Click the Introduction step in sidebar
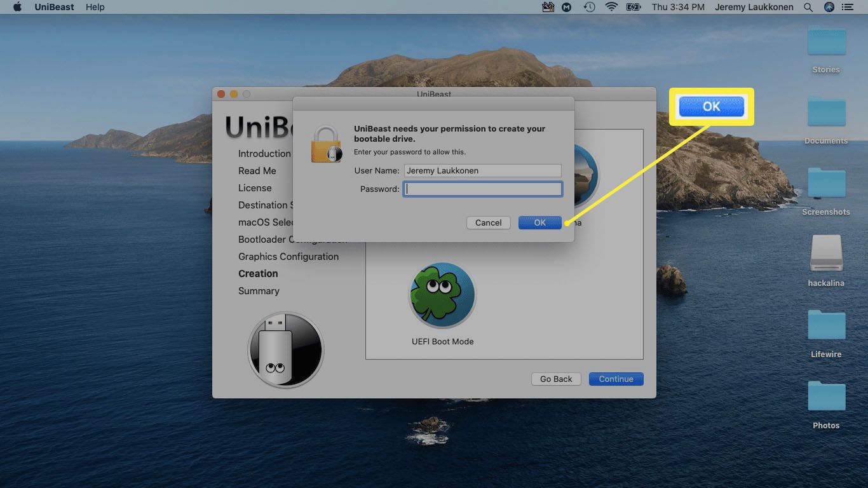 point(264,154)
